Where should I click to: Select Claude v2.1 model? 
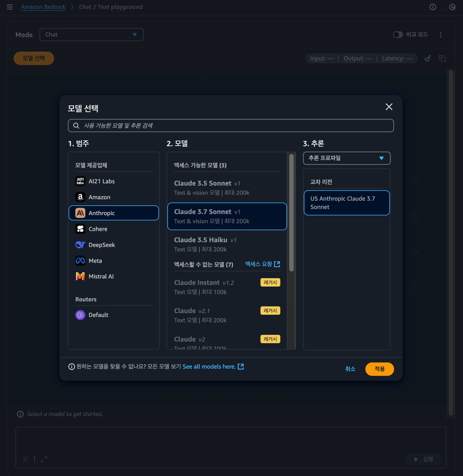coord(227,315)
